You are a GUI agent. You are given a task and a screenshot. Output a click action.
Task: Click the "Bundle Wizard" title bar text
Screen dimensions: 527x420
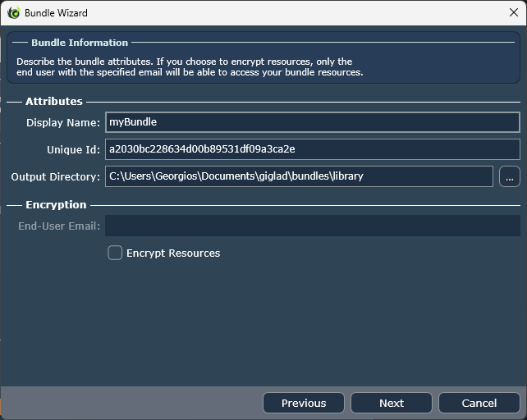pyautogui.click(x=56, y=13)
